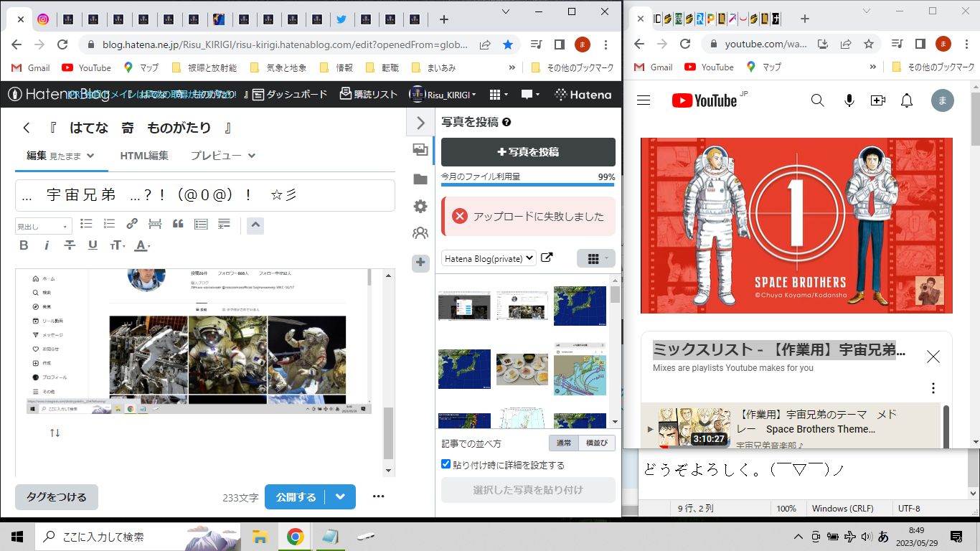The width and height of the screenshot is (980, 551).
Task: Click the file usage 99% progress bar
Action: point(528,184)
